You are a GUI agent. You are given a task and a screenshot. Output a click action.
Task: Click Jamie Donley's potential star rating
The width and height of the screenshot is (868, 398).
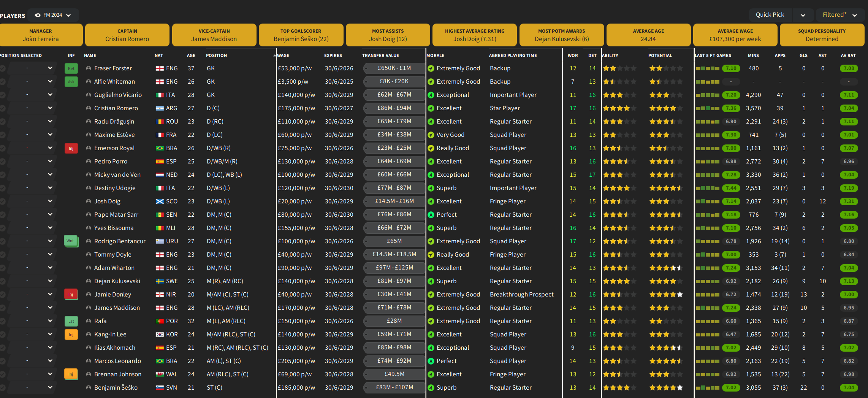(x=666, y=295)
